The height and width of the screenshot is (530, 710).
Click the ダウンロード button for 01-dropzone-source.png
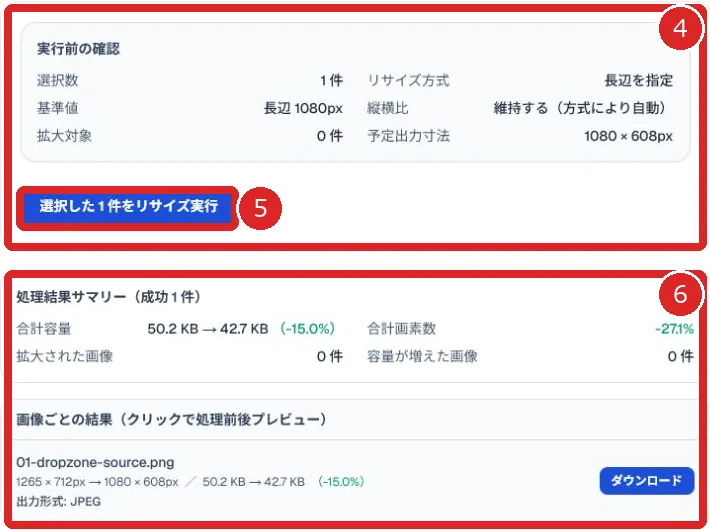[x=646, y=481]
